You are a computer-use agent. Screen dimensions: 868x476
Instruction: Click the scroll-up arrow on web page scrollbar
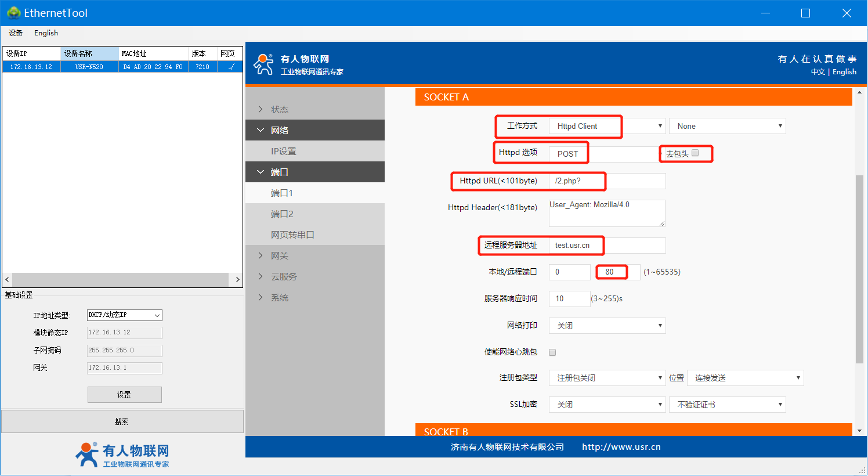[x=859, y=93]
